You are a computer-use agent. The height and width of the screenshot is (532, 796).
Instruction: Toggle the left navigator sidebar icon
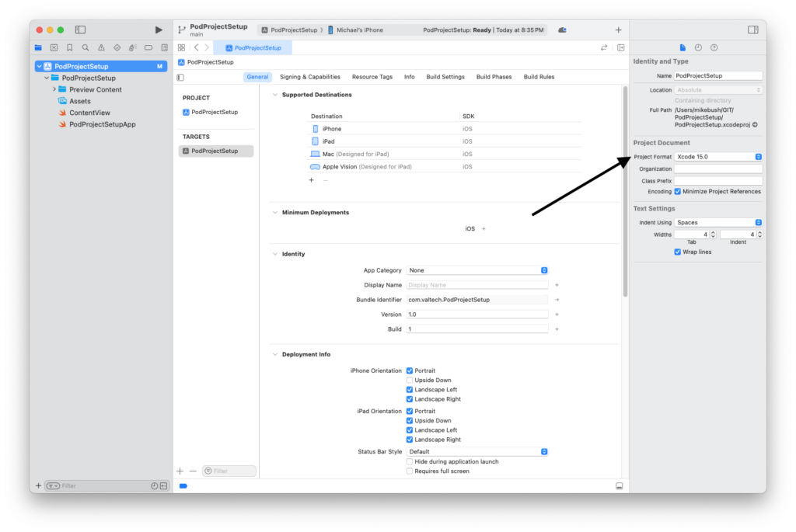[x=80, y=30]
